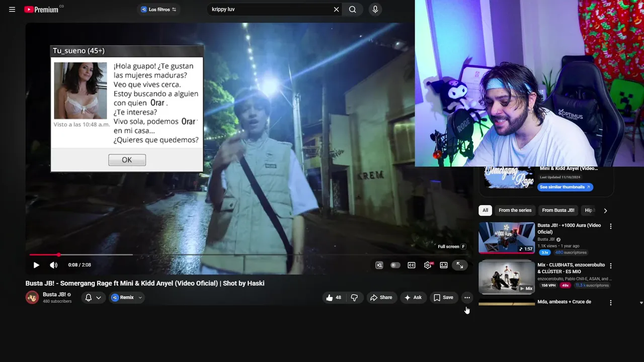Click the woman's photo in popup

80,90
